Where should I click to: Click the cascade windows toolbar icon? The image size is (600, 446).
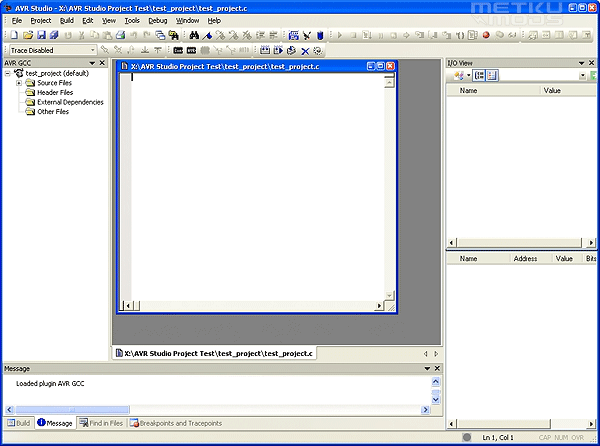[160, 35]
